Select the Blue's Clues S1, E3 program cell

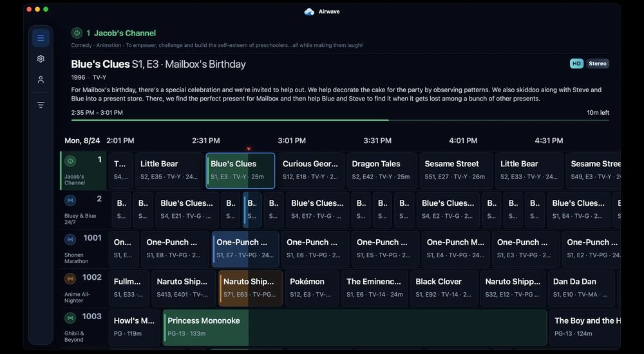tap(240, 171)
